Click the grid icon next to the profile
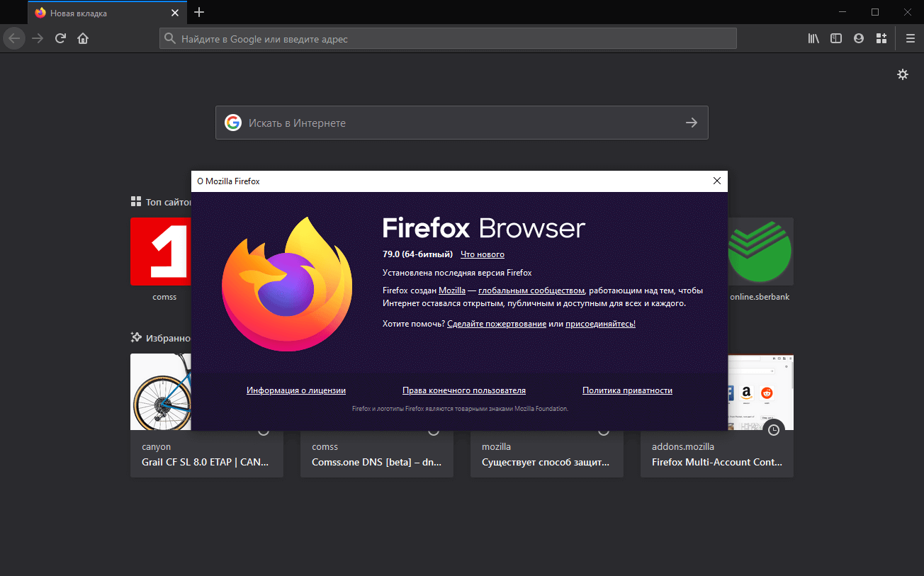The width and height of the screenshot is (924, 576). click(x=881, y=38)
